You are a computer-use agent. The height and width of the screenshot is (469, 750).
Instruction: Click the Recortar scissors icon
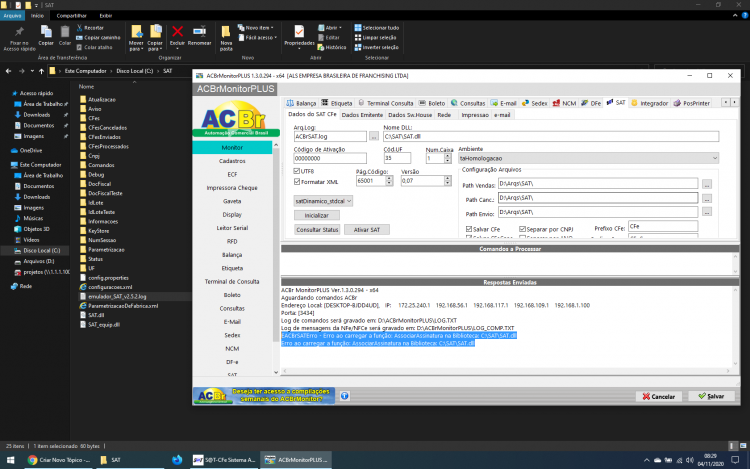click(79, 28)
